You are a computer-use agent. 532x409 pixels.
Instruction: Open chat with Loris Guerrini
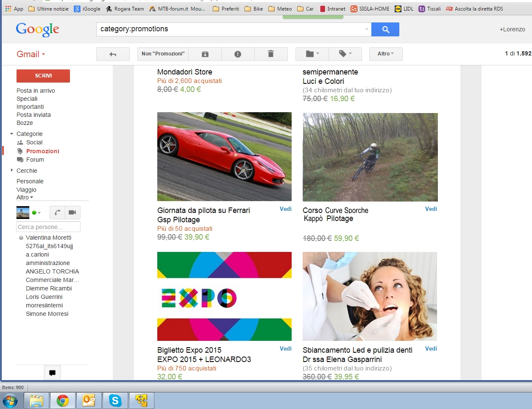pos(44,297)
